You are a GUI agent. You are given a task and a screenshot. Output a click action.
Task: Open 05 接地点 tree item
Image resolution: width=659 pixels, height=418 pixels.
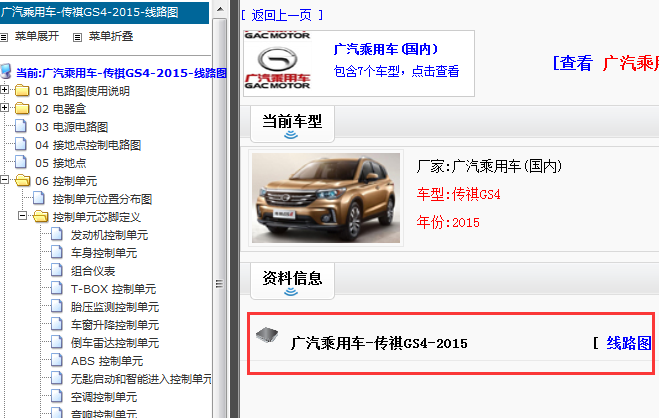pyautogui.click(x=61, y=163)
